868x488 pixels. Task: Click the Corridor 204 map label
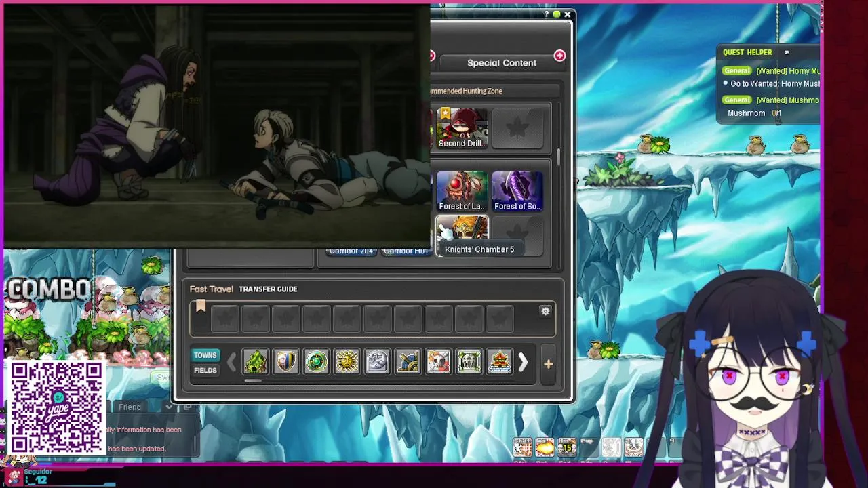click(x=351, y=251)
